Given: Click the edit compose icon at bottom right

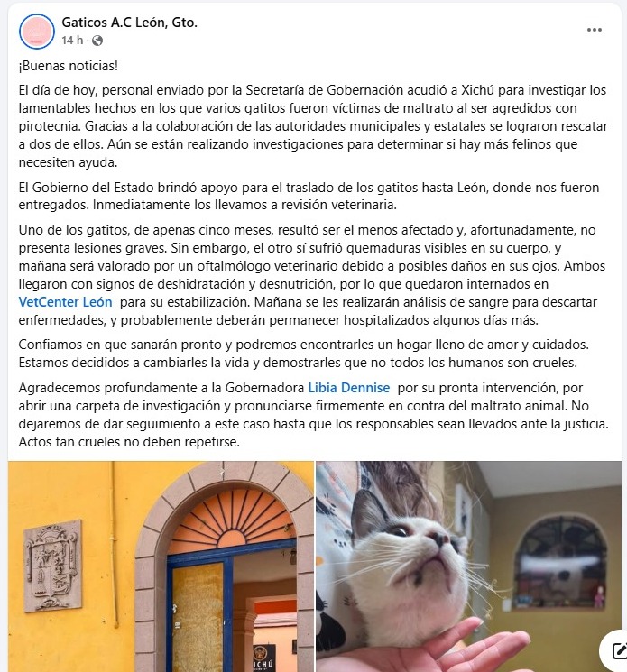Looking at the screenshot, I should 617,651.
